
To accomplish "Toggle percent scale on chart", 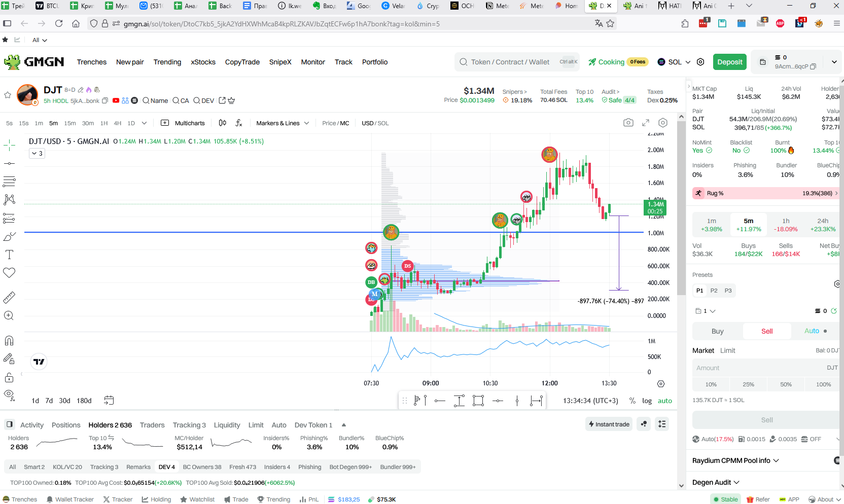I will point(632,401).
